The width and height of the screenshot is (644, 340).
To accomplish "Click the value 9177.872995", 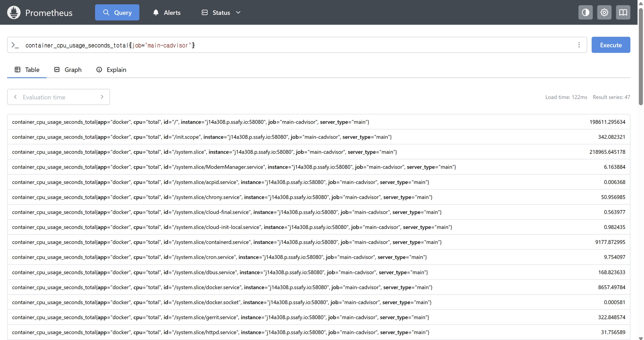I will [x=610, y=242].
